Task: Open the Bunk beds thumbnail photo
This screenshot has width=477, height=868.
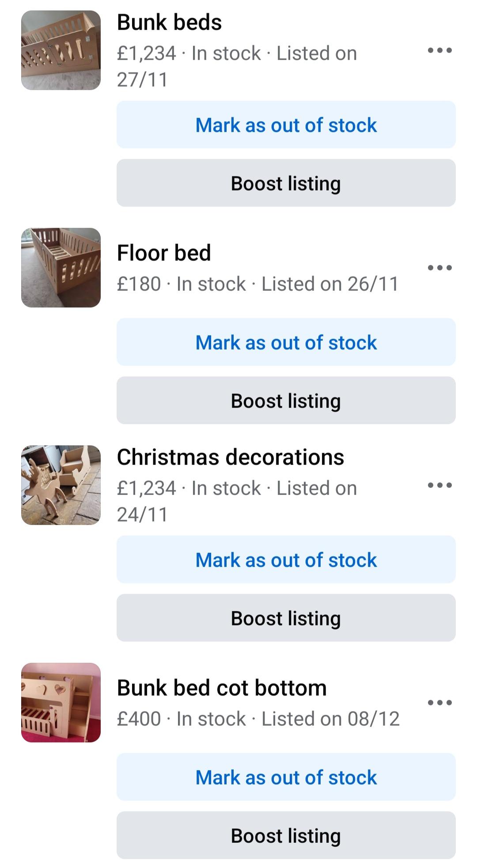Action: coord(61,50)
